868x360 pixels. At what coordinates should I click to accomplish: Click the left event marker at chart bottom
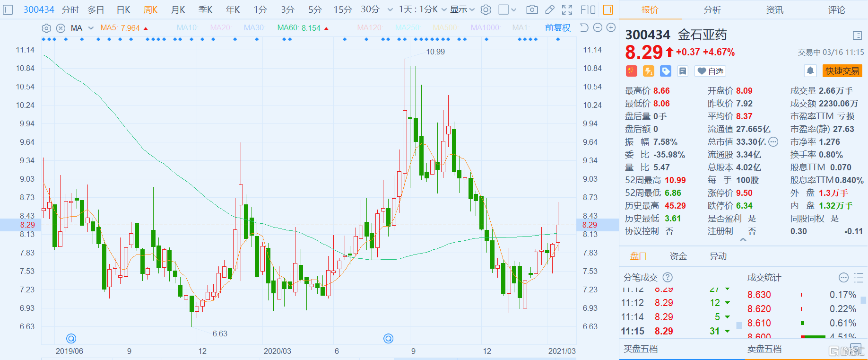(71, 338)
